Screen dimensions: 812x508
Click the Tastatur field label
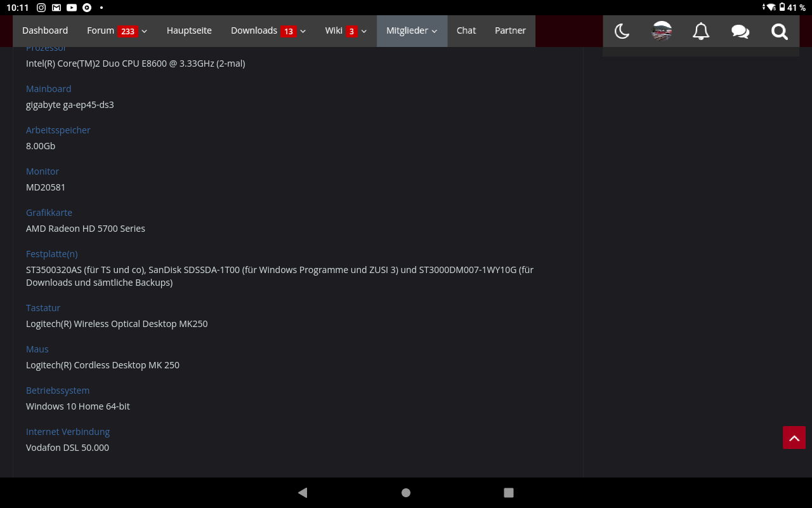pyautogui.click(x=43, y=308)
